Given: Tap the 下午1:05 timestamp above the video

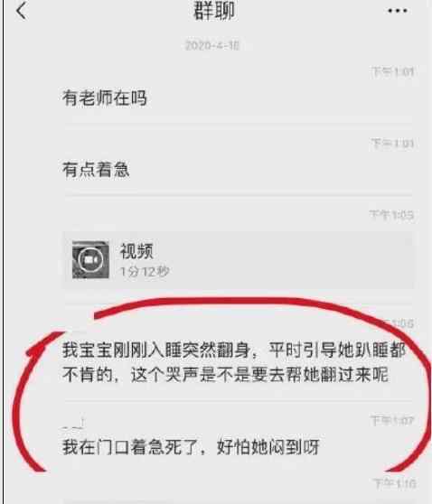Looking at the screenshot, I should [x=391, y=215].
